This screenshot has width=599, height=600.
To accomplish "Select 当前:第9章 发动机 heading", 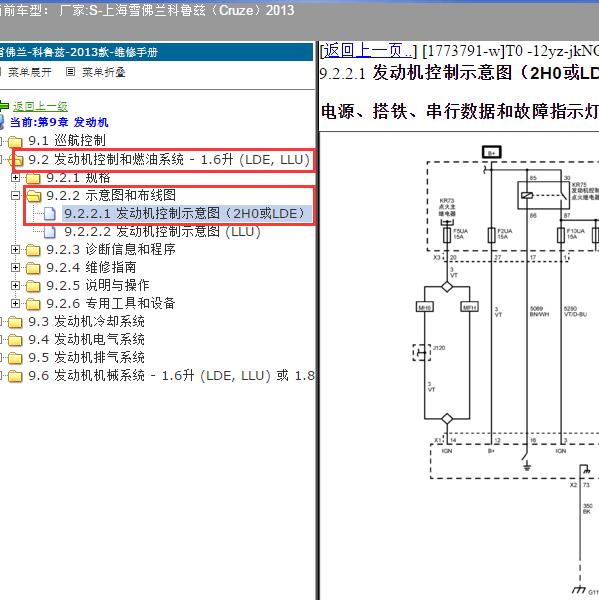I will click(59, 122).
